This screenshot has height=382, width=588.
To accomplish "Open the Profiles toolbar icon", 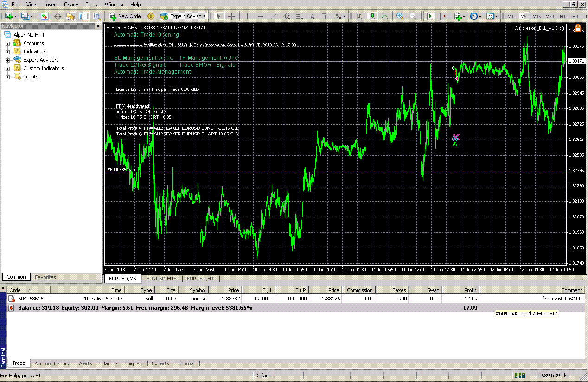I will tap(27, 16).
